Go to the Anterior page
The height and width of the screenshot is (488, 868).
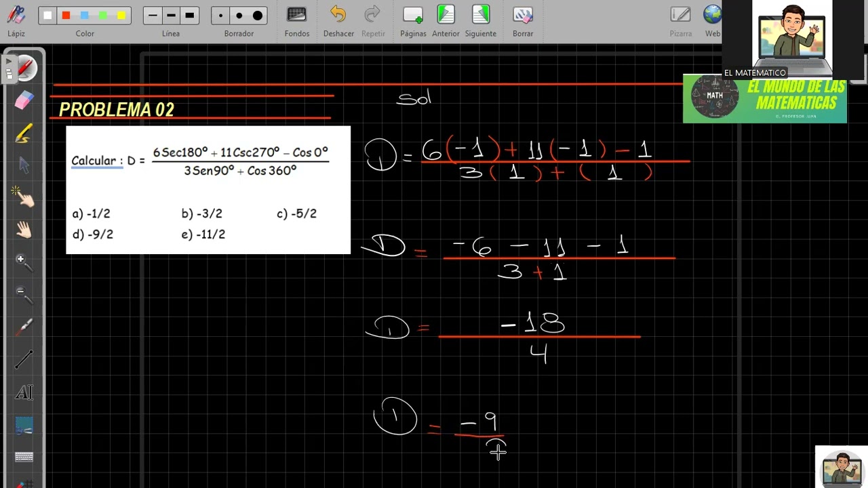pos(446,20)
